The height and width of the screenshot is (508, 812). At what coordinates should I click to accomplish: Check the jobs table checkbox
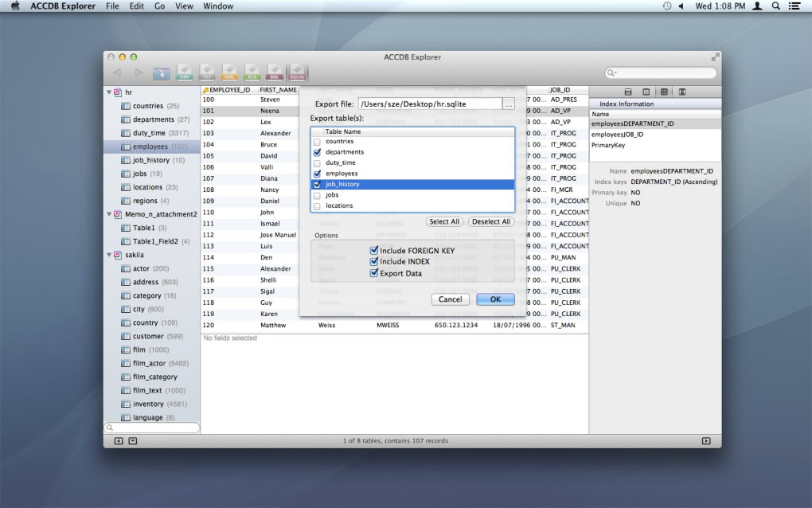click(318, 195)
